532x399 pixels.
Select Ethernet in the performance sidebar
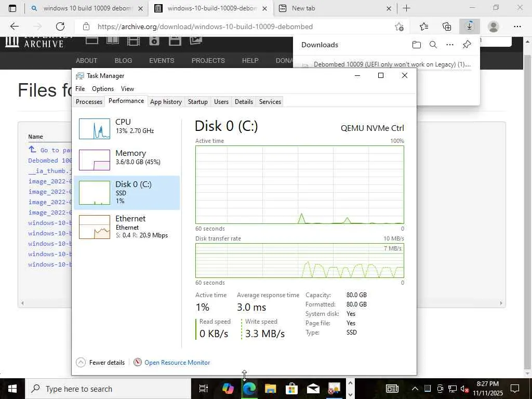[x=127, y=227]
